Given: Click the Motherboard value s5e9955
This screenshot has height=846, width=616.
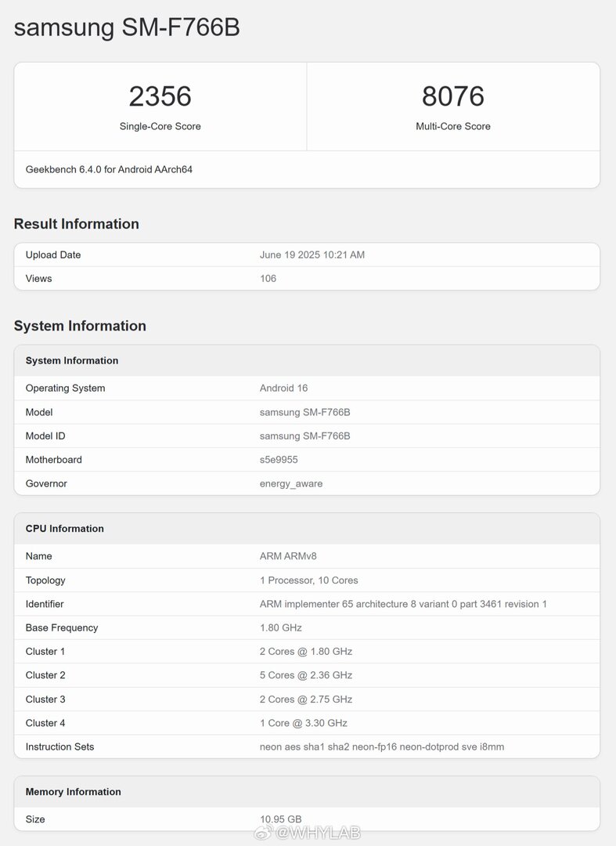Looking at the screenshot, I should tap(279, 460).
